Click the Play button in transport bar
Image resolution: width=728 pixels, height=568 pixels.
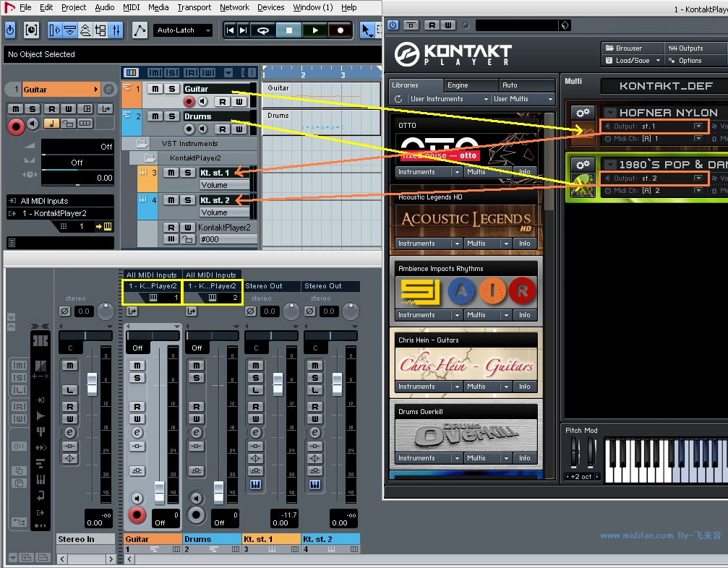pyautogui.click(x=314, y=30)
